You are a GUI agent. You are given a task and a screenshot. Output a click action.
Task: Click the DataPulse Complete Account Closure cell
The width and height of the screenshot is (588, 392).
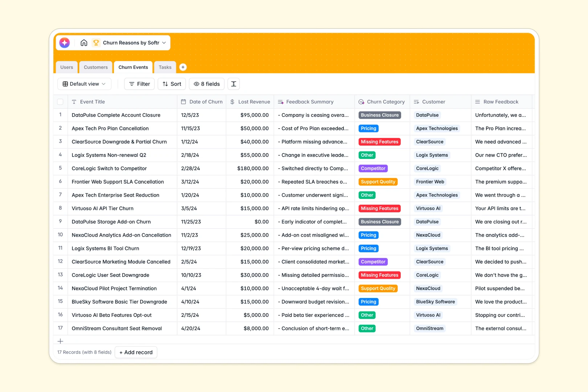click(x=122, y=115)
